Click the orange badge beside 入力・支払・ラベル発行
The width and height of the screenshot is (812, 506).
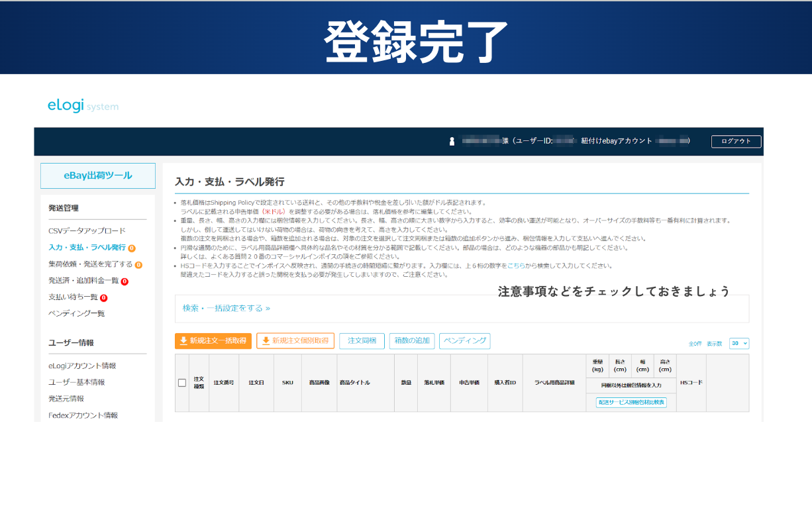(x=132, y=248)
